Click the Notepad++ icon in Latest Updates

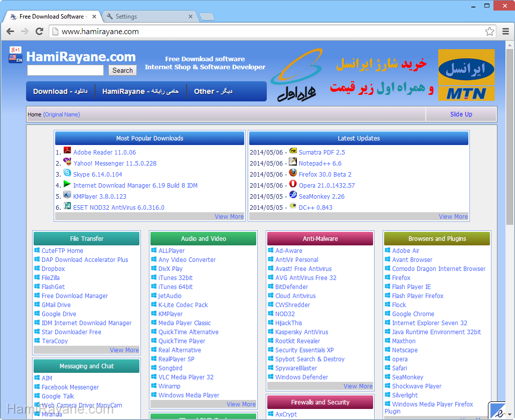click(x=293, y=162)
